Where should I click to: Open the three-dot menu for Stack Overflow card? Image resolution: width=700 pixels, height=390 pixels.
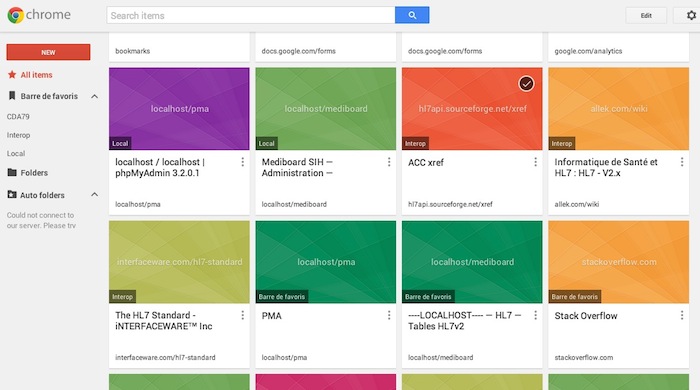[682, 315]
